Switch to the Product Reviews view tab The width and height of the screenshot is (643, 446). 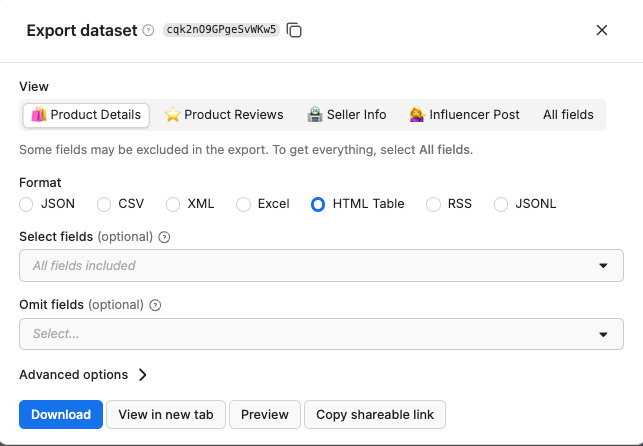click(x=224, y=115)
